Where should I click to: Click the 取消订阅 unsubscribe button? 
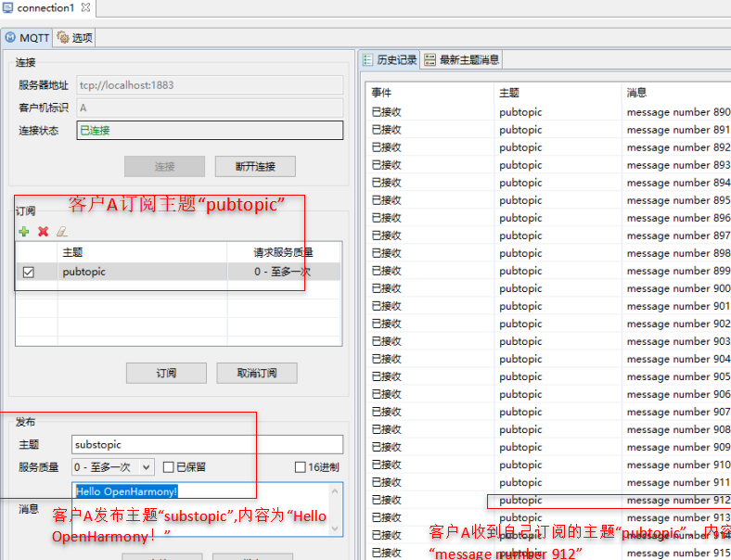click(257, 373)
